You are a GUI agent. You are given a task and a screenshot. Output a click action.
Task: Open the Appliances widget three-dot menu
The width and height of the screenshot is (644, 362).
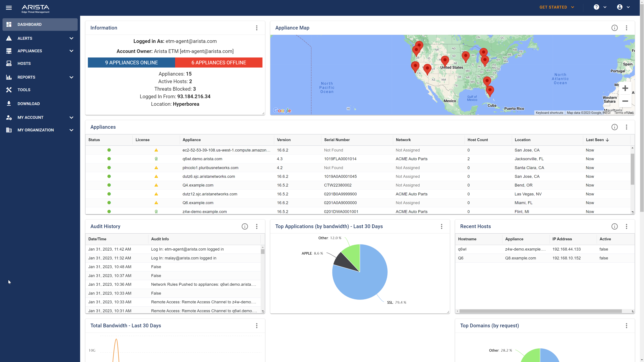[627, 127]
